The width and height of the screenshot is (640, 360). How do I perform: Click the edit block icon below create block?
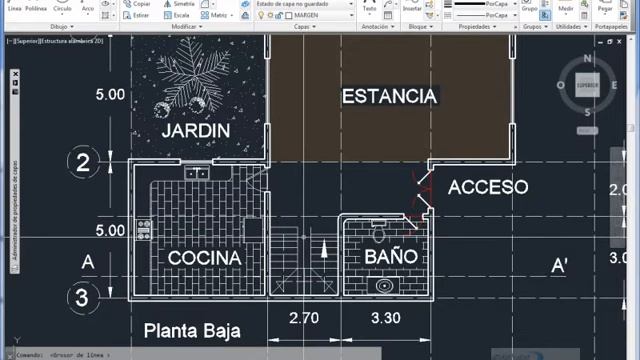(429, 16)
